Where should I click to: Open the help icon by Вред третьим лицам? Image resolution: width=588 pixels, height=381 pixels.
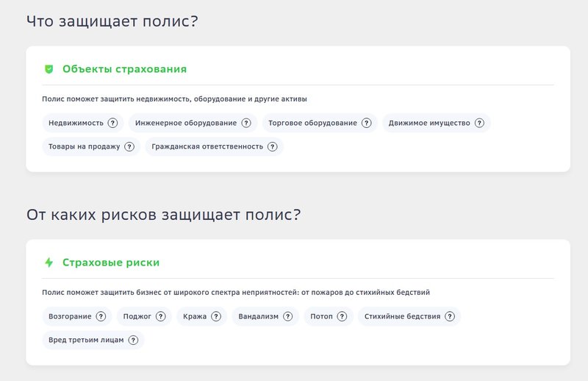click(x=133, y=340)
